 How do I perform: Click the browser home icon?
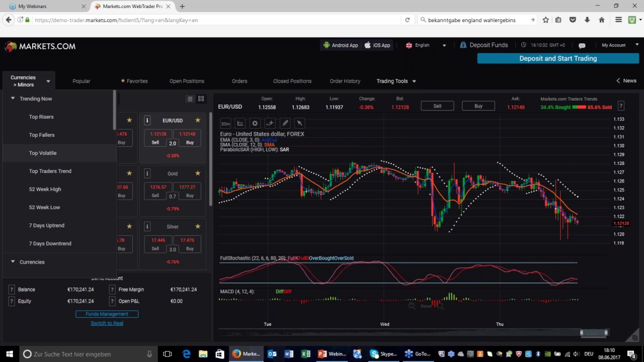(601, 20)
